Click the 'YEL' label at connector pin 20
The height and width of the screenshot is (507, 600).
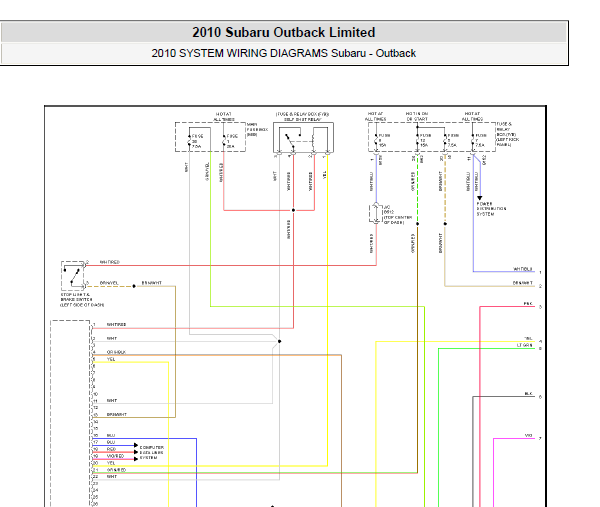[x=111, y=463]
